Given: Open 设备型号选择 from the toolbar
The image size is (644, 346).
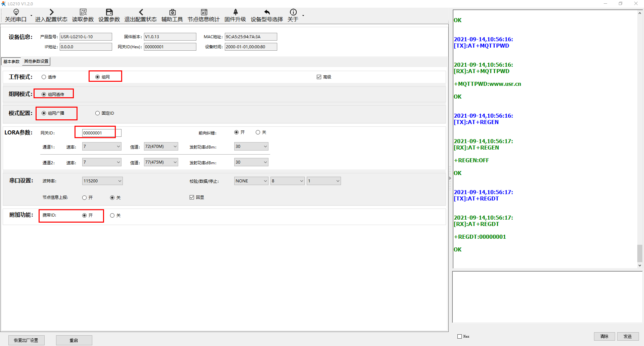Looking at the screenshot, I should click(x=267, y=12).
